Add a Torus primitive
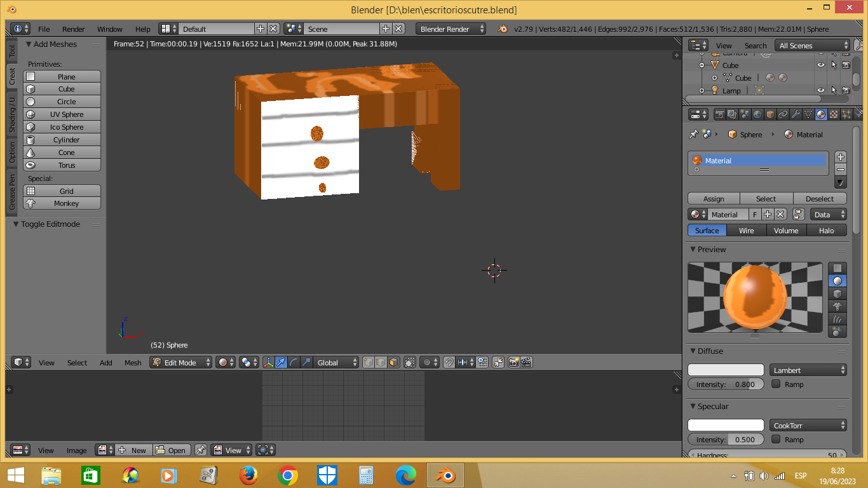 click(x=62, y=165)
